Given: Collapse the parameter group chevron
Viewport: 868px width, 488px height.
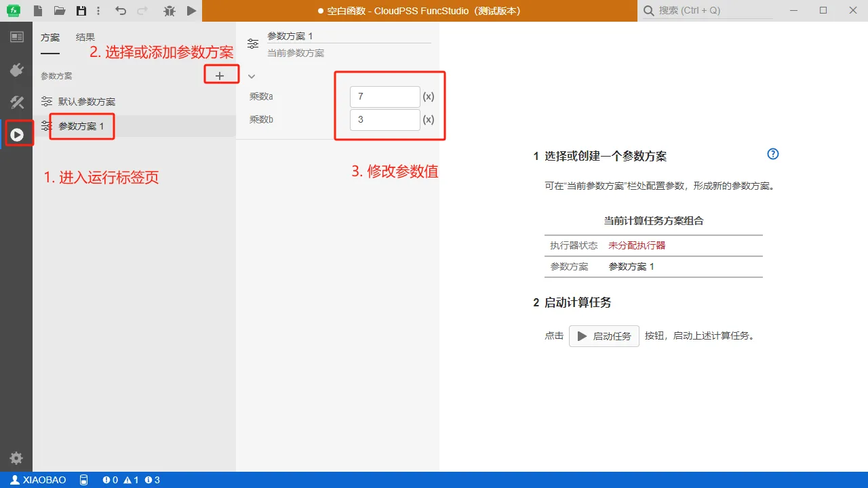Looking at the screenshot, I should pos(252,77).
